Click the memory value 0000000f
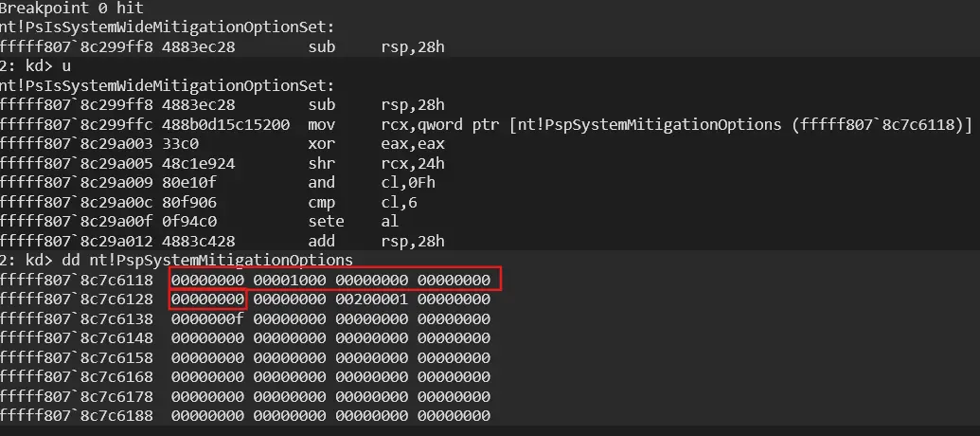This screenshot has width=980, height=436. (208, 318)
